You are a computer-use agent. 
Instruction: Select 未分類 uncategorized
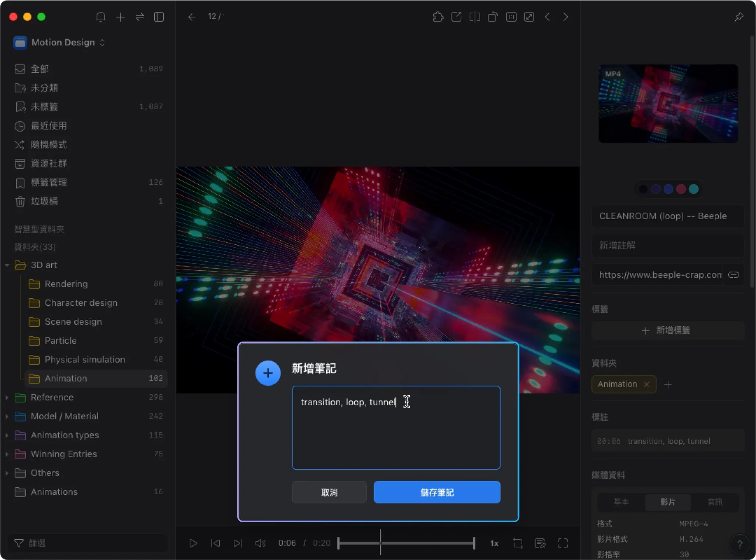coord(89,88)
